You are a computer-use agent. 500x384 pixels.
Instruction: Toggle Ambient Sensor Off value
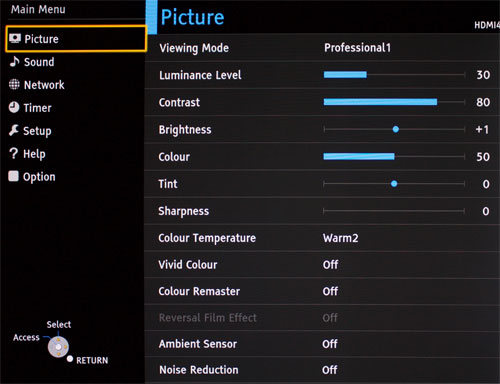pos(330,344)
